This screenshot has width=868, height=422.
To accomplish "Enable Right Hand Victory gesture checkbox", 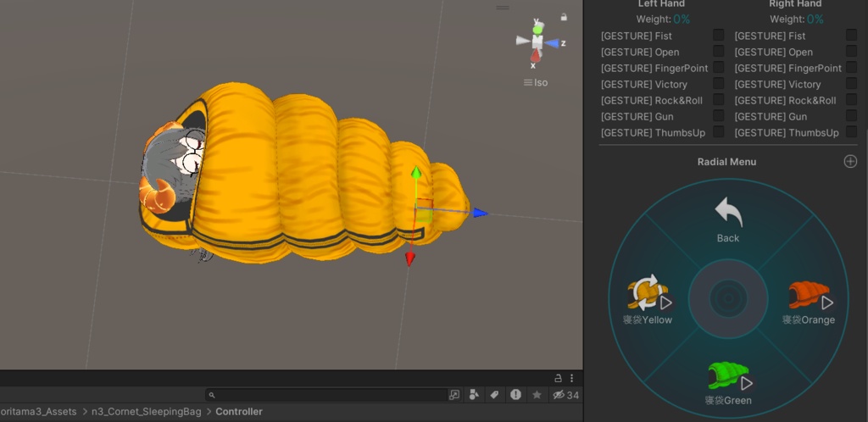I will (851, 83).
